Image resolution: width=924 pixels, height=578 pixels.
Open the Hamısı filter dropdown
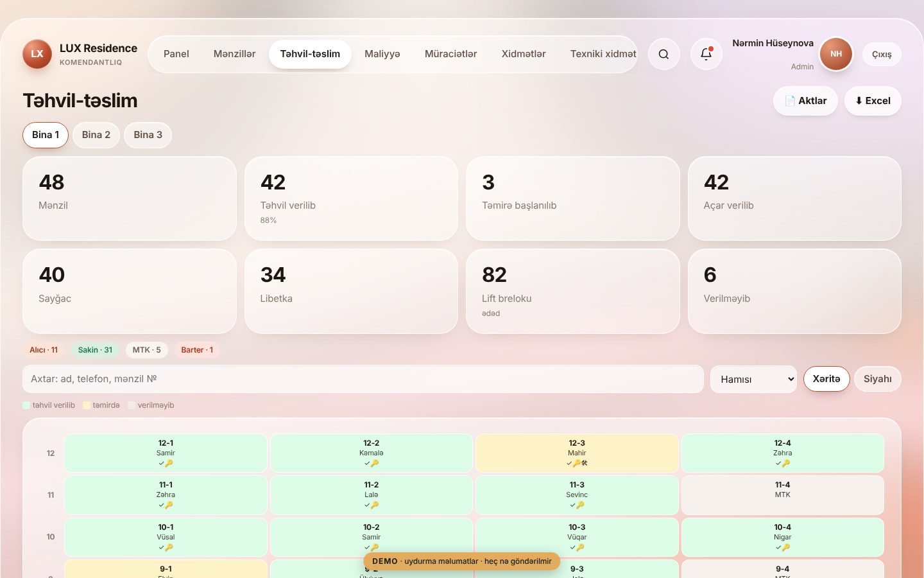point(753,379)
